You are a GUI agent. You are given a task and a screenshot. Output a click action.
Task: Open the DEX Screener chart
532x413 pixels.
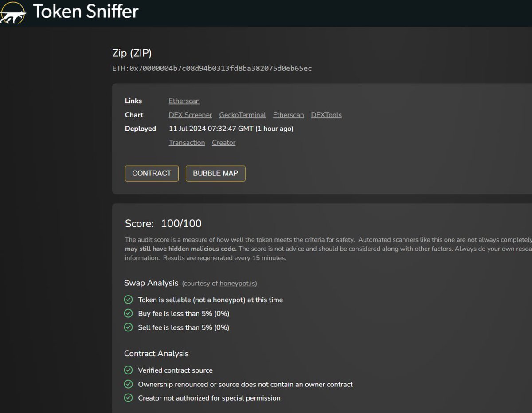[190, 115]
